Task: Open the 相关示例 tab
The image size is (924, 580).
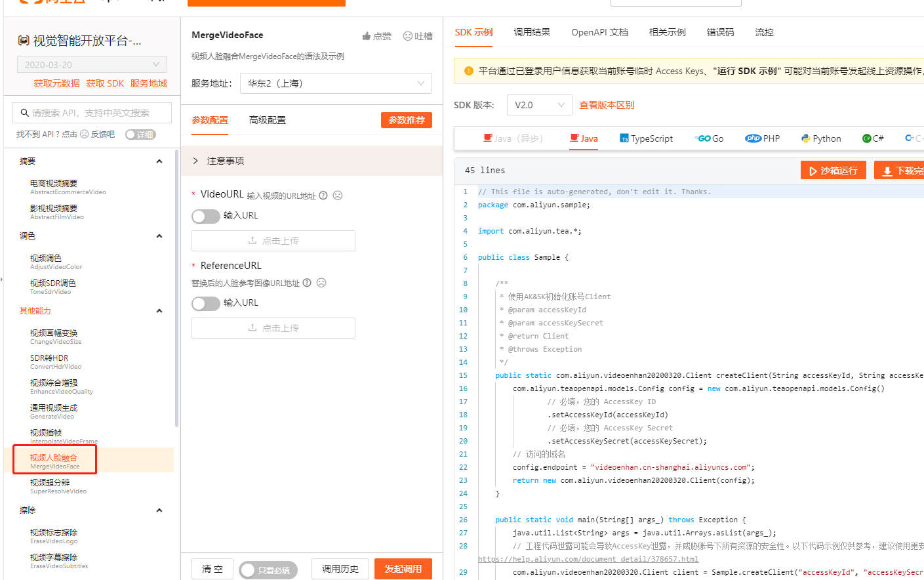Action: pyautogui.click(x=667, y=32)
